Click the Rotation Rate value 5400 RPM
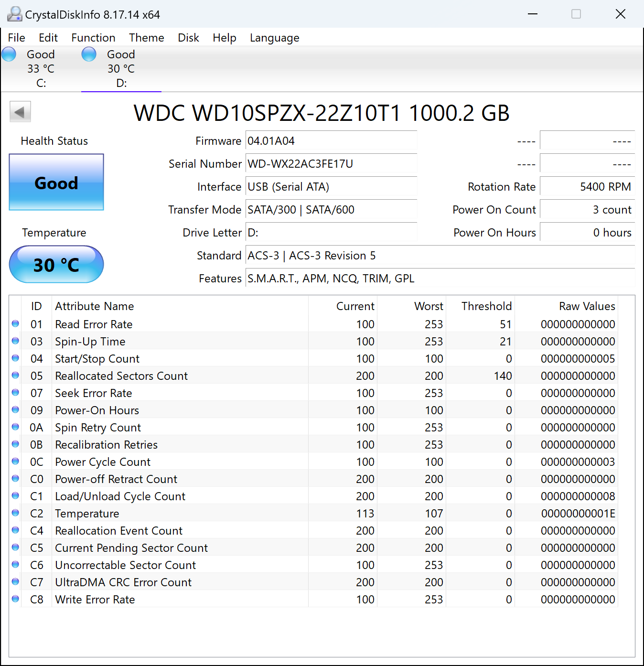The height and width of the screenshot is (666, 644). coord(587,187)
